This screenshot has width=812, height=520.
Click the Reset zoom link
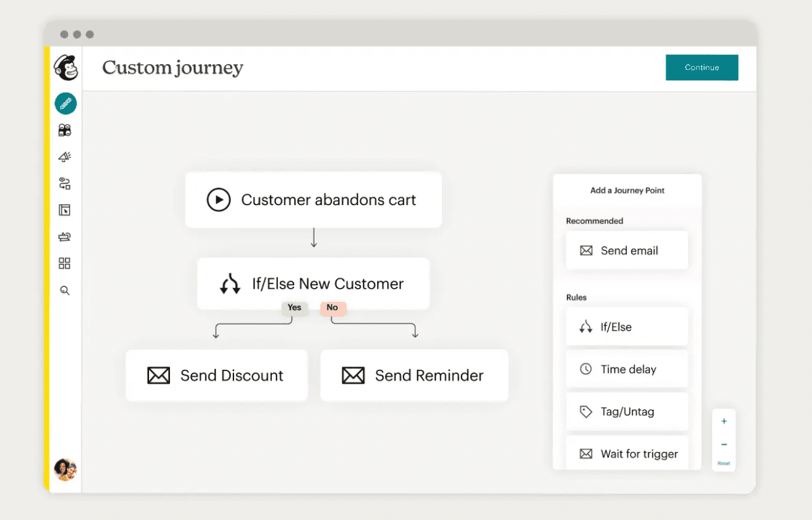point(724,463)
